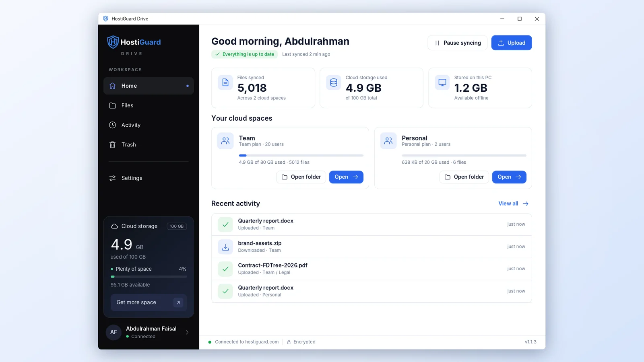Viewport: 644px width, 362px height.
Task: Click Last synced 2 min ago text
Action: pos(306,54)
